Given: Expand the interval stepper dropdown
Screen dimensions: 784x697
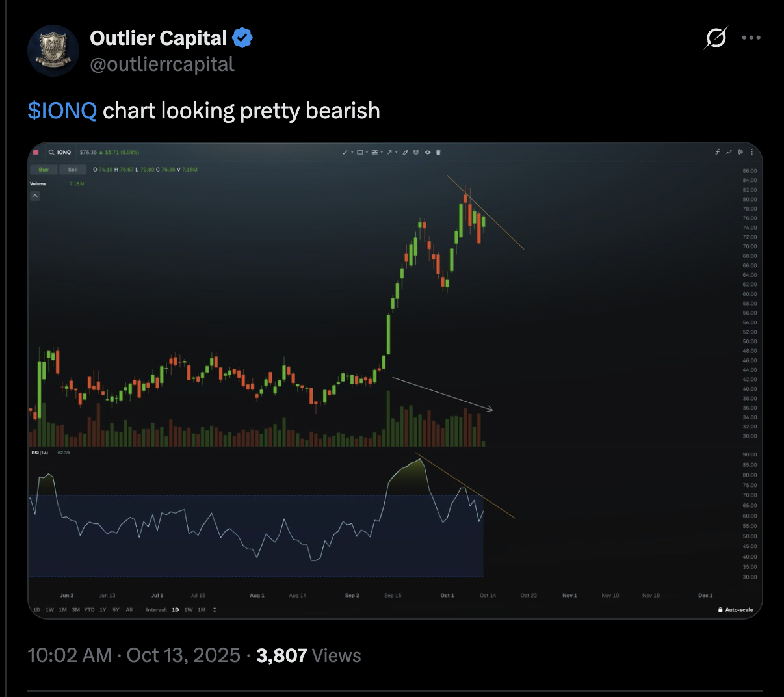Looking at the screenshot, I should tap(215, 610).
